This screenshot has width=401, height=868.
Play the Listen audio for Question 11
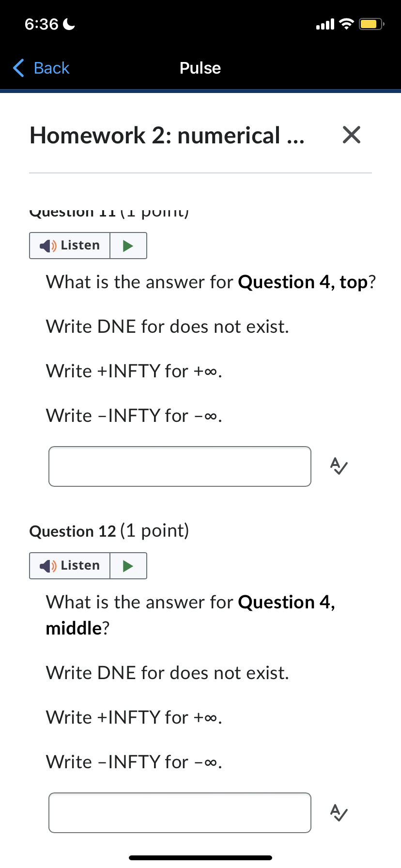pyautogui.click(x=69, y=245)
